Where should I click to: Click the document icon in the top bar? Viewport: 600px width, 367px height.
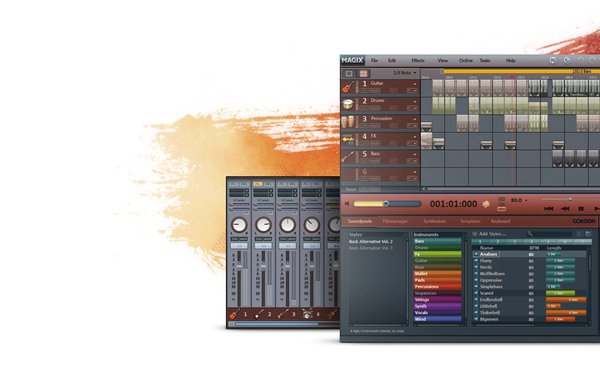[552, 60]
